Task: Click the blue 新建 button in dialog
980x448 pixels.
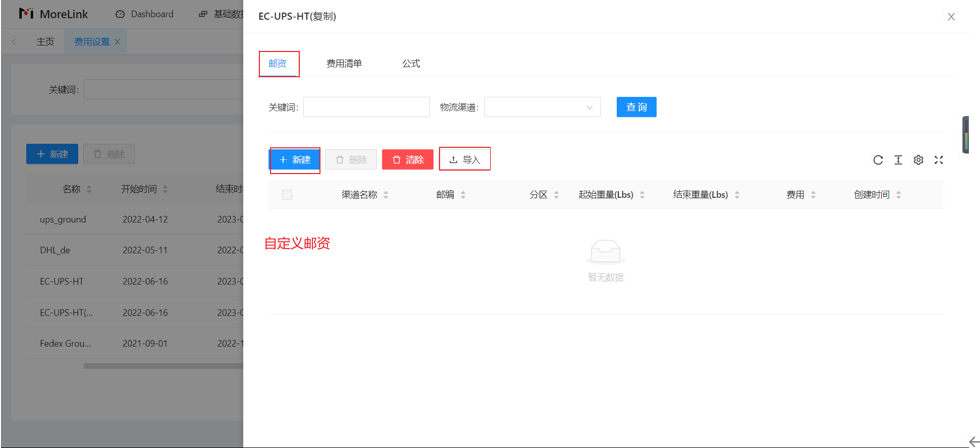Action: 295,160
